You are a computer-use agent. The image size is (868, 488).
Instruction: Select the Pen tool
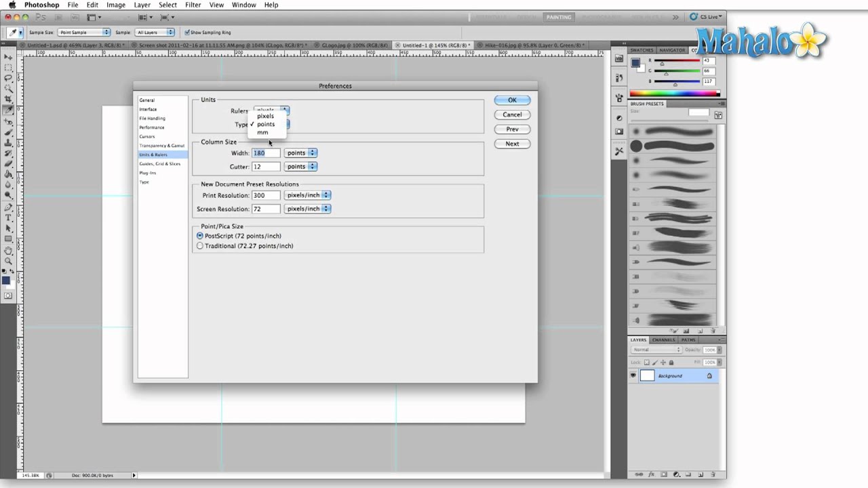point(9,207)
